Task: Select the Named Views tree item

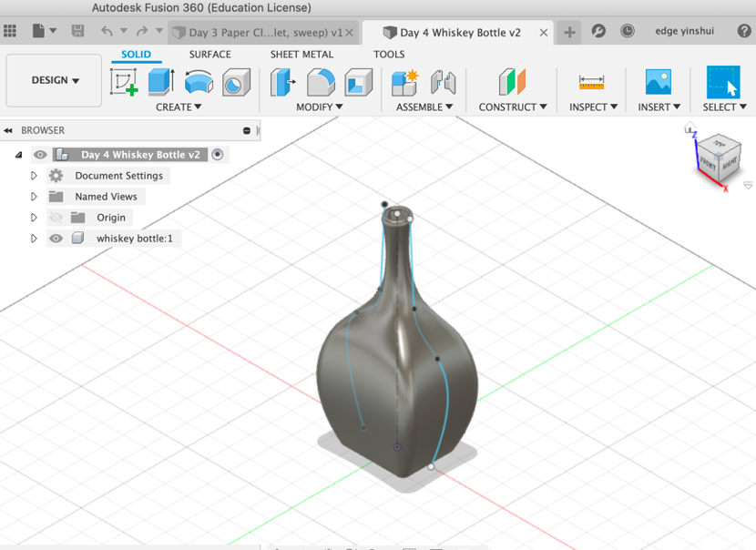Action: 106,197
